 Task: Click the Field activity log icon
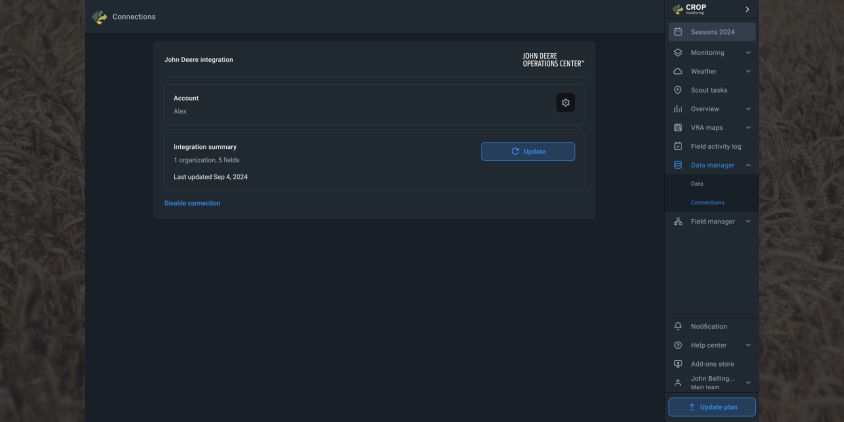point(678,146)
